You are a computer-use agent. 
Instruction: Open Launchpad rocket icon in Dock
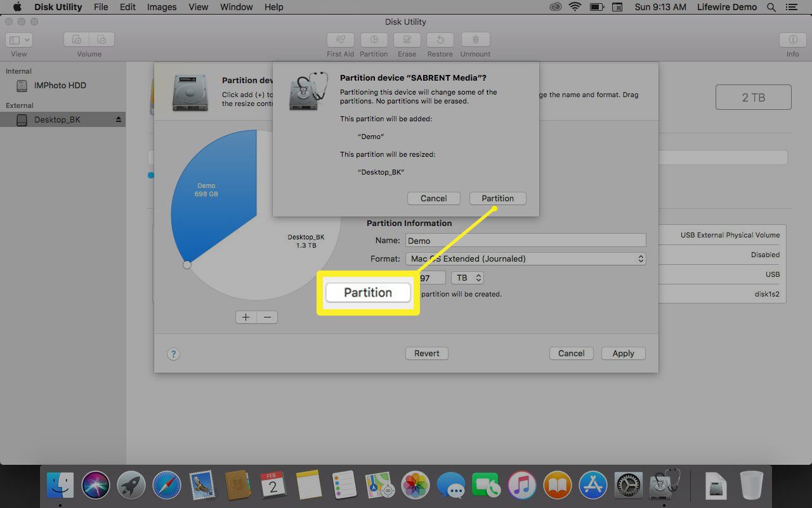[x=131, y=486]
